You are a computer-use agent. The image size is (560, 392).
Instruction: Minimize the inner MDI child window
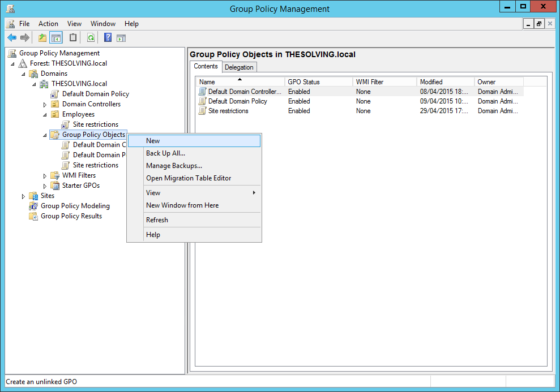coord(528,24)
